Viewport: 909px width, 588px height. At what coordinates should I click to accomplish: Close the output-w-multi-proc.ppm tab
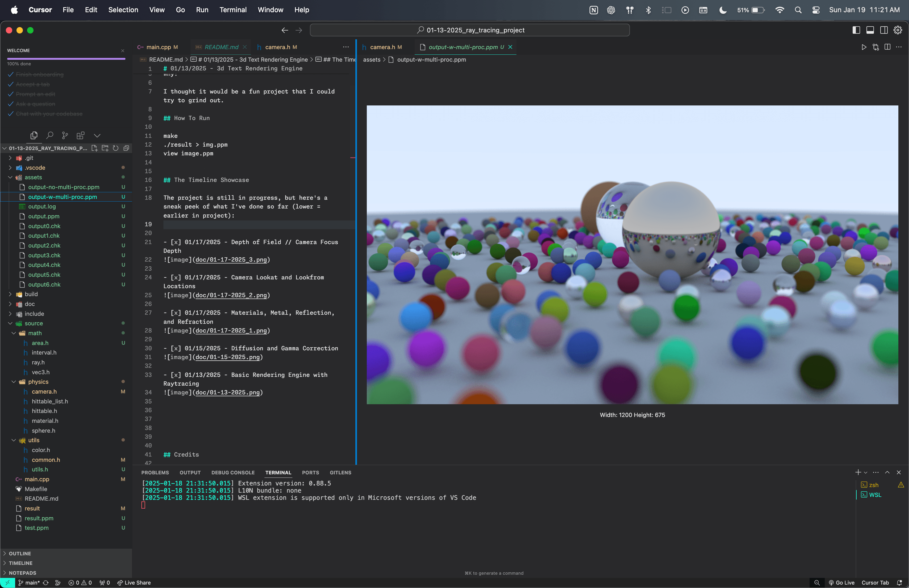tap(510, 47)
